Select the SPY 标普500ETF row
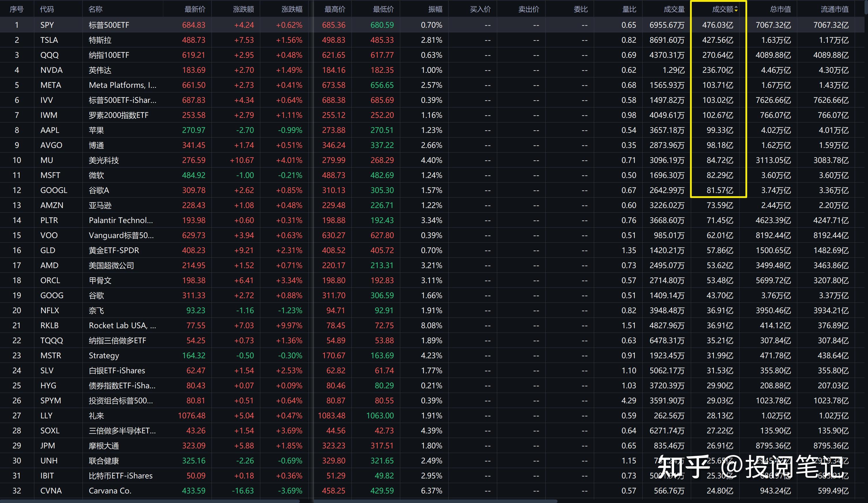 tap(108, 25)
